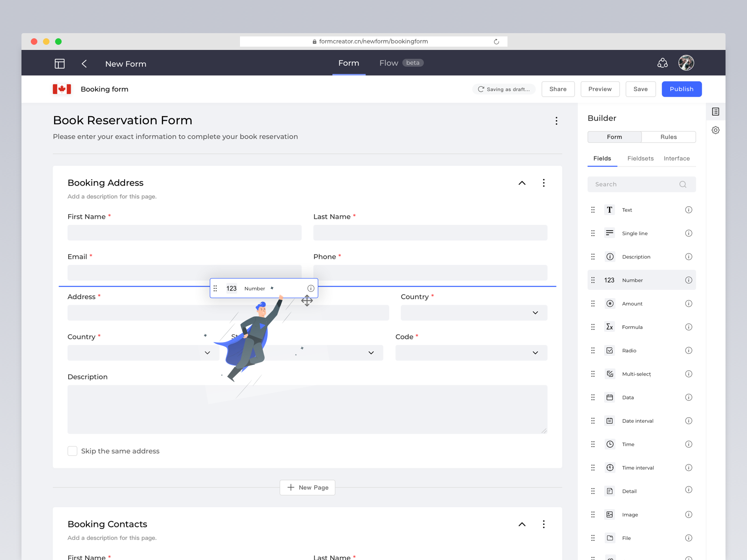Switch to the Flow tab
This screenshot has width=747, height=560.
(388, 63)
